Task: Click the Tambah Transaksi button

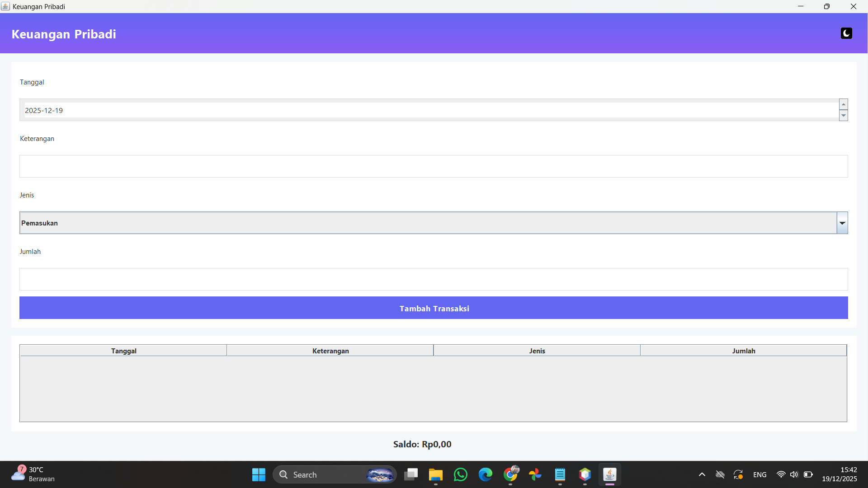Action: pyautogui.click(x=434, y=308)
